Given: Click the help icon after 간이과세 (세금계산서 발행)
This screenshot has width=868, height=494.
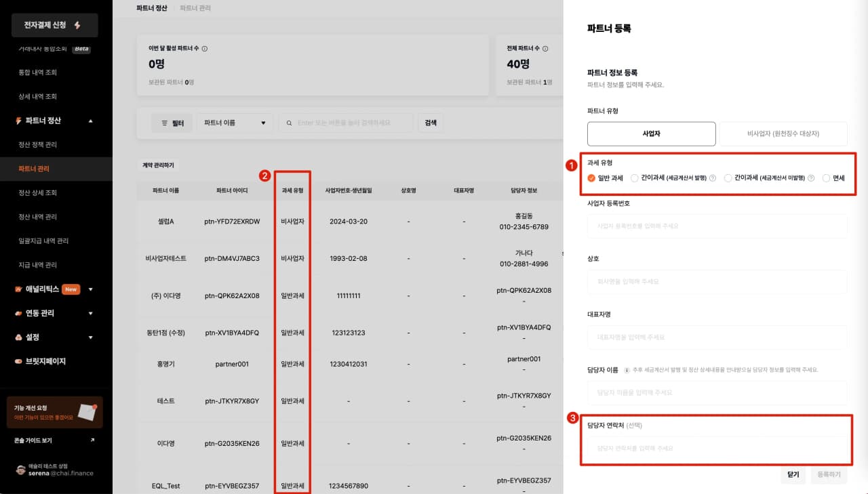Looking at the screenshot, I should click(713, 178).
